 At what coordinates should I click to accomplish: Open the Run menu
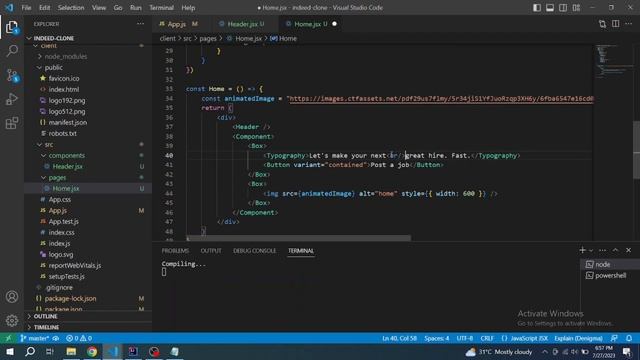click(136, 8)
